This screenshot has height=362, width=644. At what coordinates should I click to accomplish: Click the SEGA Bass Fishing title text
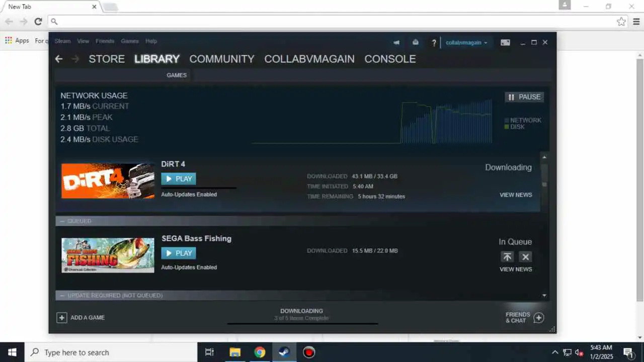pos(196,239)
